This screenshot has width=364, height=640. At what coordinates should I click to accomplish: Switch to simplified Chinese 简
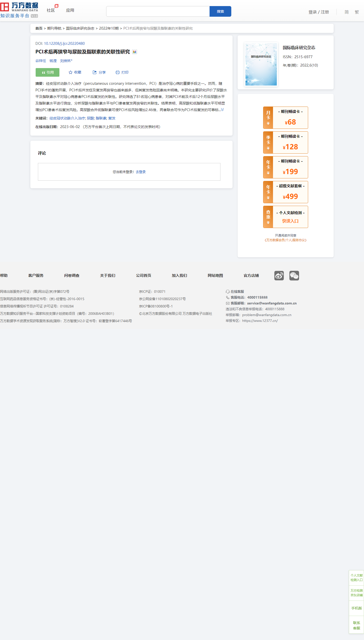pos(347,12)
